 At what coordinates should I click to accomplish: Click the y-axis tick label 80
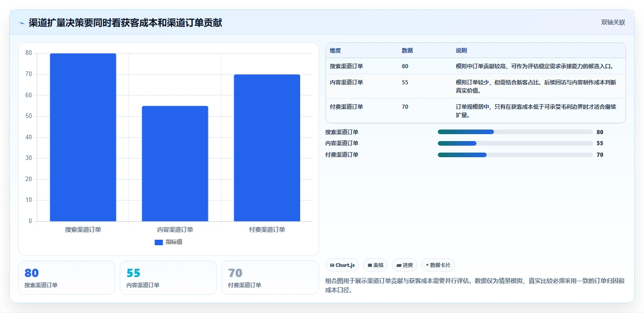[x=29, y=53]
